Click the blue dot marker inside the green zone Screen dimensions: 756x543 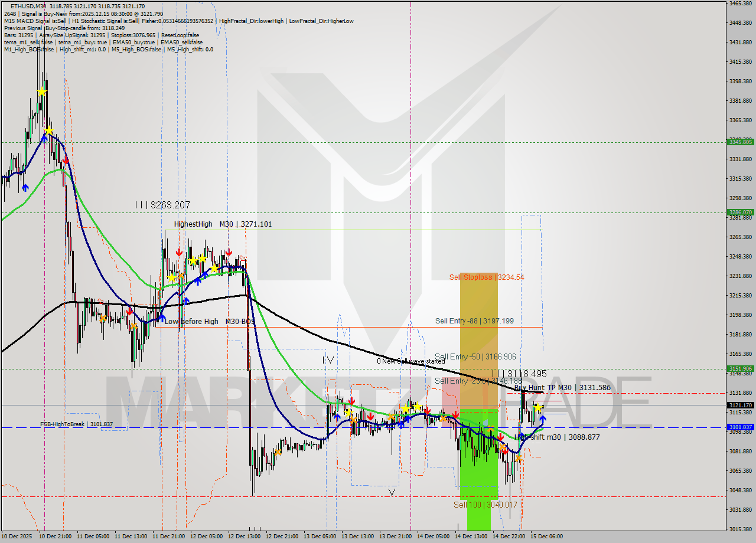[x=485, y=423]
